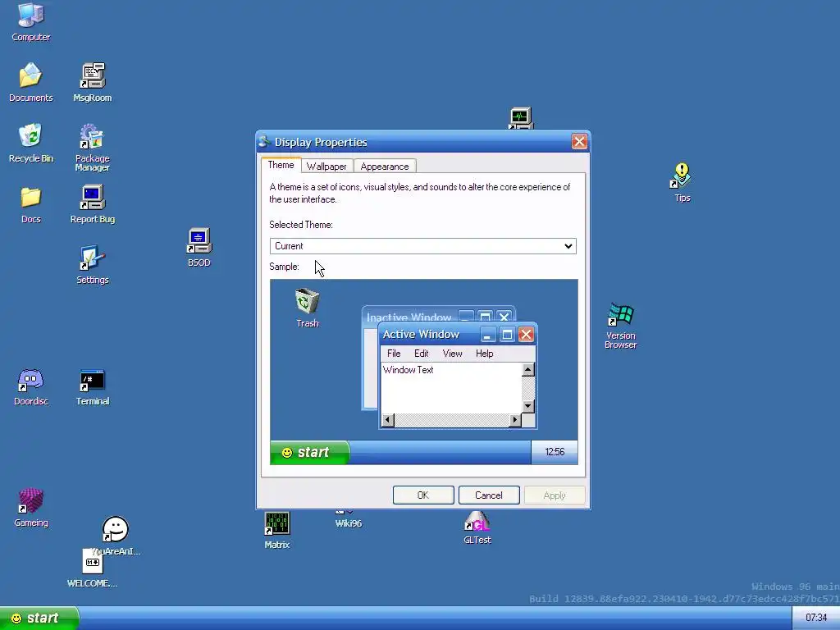This screenshot has width=840, height=630.
Task: Open the Wiki96 desktop shortcut
Action: point(348,519)
